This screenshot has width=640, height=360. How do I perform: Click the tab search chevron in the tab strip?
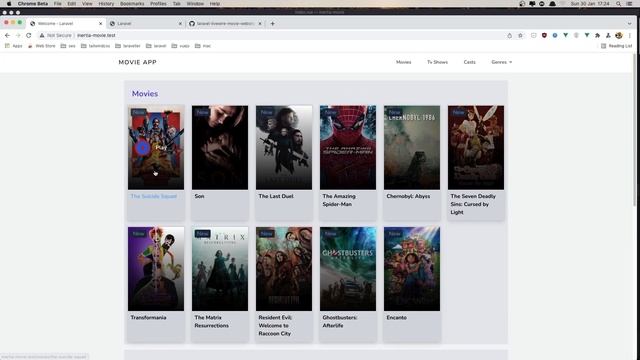[x=629, y=24]
